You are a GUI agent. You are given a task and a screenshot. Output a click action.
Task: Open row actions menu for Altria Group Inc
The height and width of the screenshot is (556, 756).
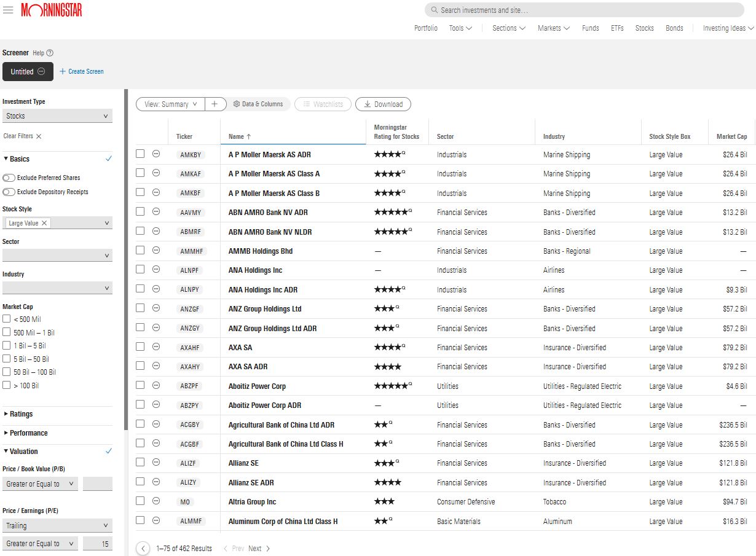tap(156, 501)
